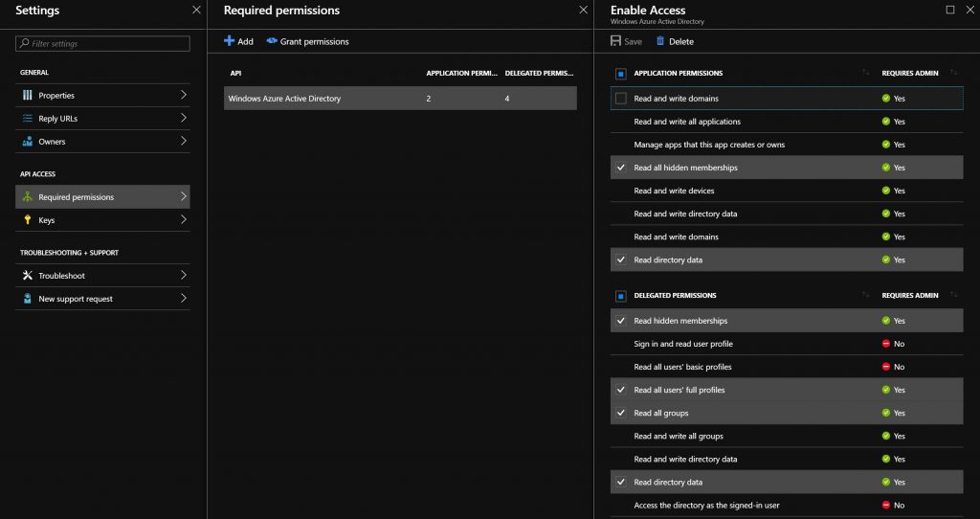This screenshot has width=980, height=519.
Task: Click the Required permissions green icon
Action: pos(28,197)
